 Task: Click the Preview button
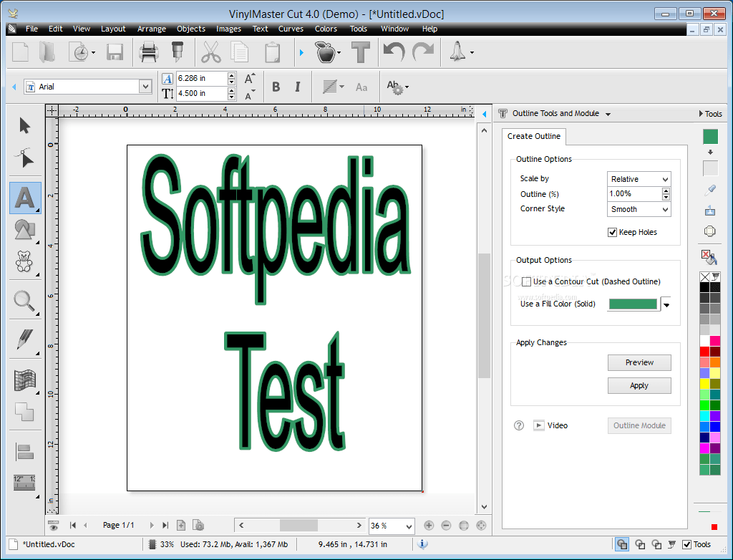coord(639,362)
